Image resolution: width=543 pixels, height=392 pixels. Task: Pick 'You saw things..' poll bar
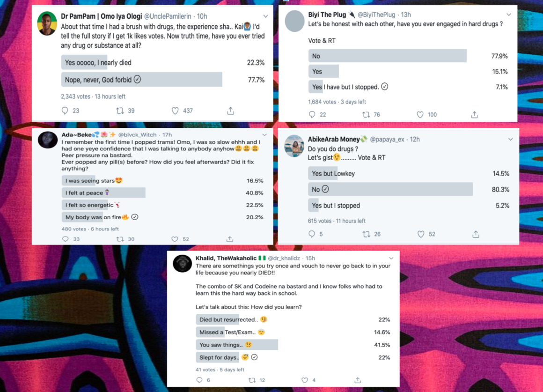[x=237, y=345]
